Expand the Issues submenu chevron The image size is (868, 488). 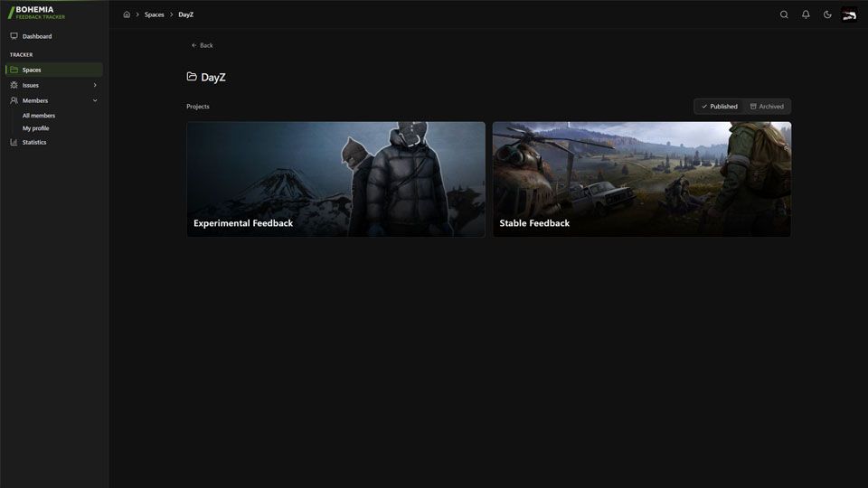95,85
